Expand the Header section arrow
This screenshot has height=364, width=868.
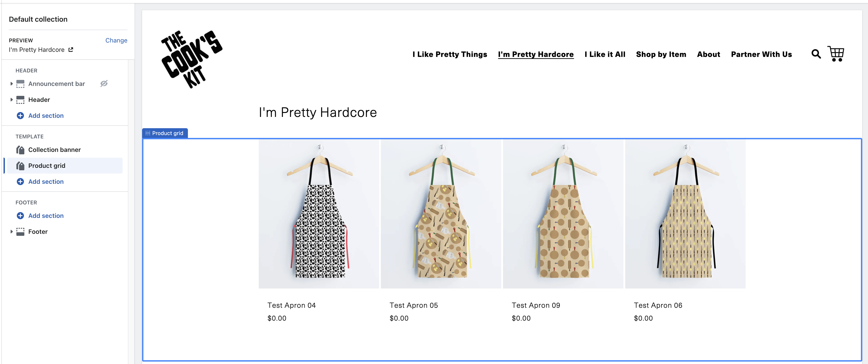(x=12, y=100)
